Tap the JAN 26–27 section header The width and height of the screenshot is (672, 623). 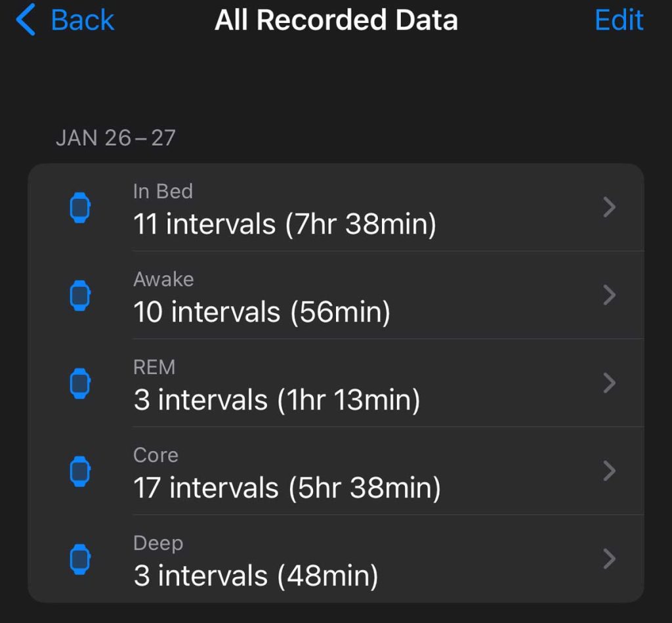(x=115, y=138)
